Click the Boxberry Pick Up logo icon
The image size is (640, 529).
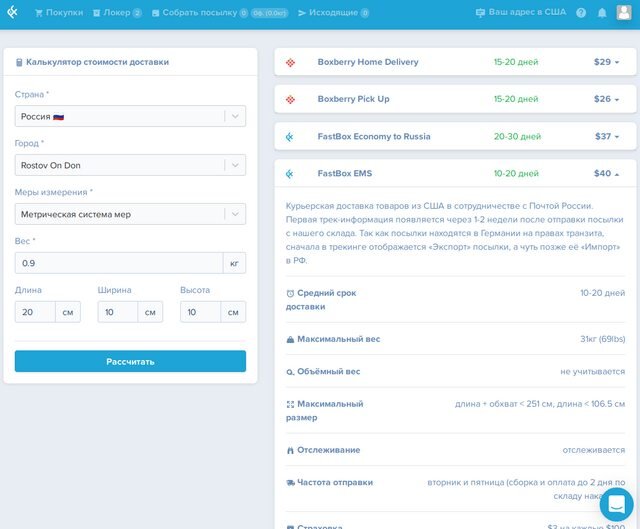pyautogui.click(x=290, y=99)
